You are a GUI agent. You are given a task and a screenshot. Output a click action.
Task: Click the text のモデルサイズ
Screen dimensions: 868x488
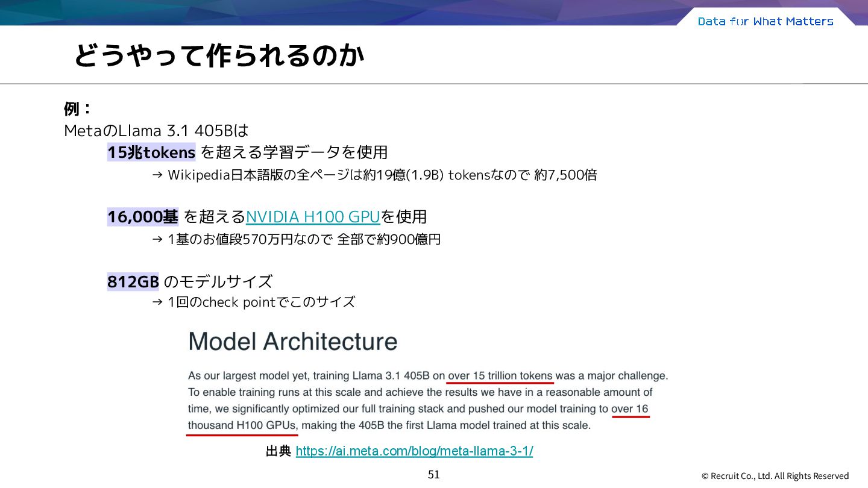point(218,281)
